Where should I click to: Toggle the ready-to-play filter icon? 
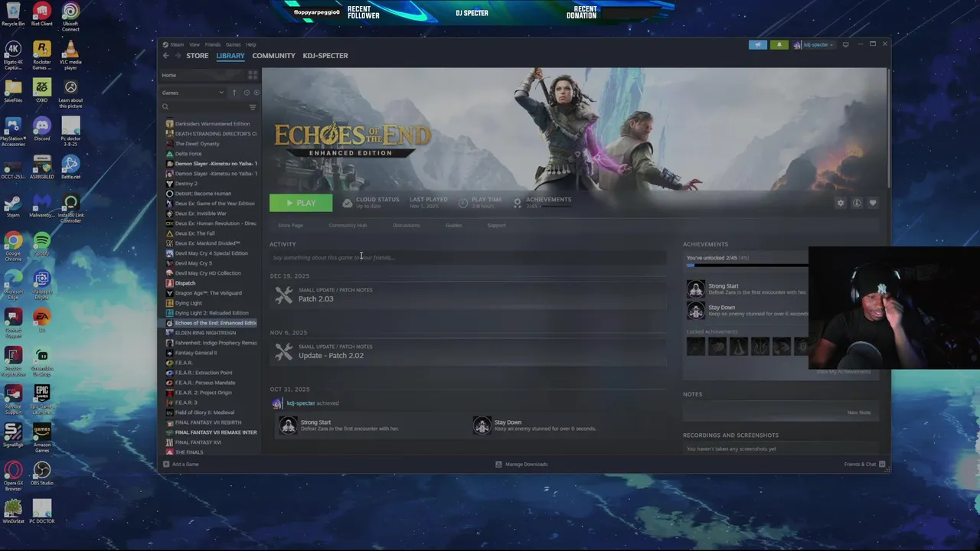coord(256,93)
